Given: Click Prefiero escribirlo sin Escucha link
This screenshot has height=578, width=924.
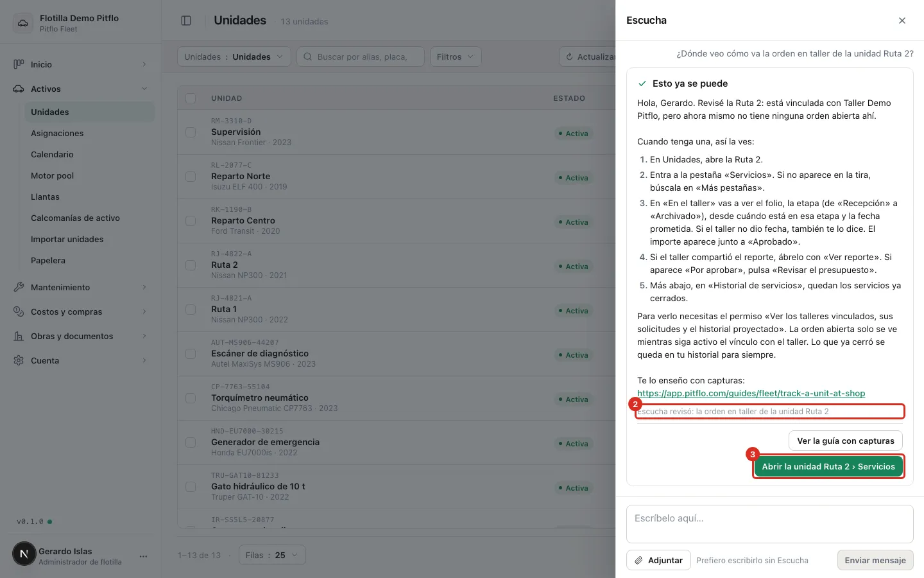Looking at the screenshot, I should tap(752, 560).
